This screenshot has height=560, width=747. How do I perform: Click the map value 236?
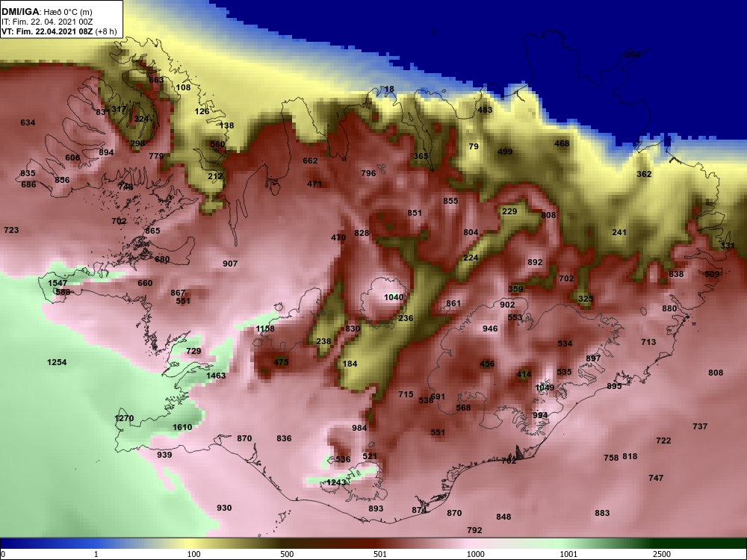pyautogui.click(x=406, y=318)
